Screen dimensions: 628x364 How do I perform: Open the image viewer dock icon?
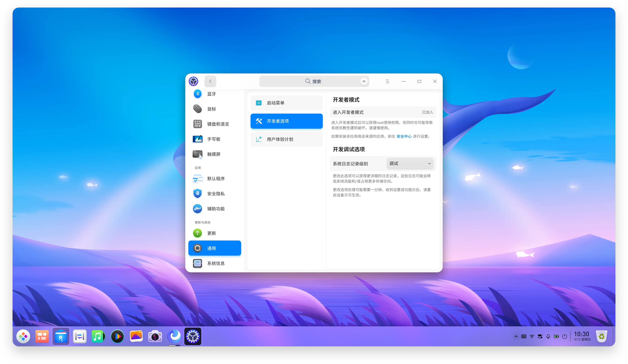pyautogui.click(x=136, y=336)
